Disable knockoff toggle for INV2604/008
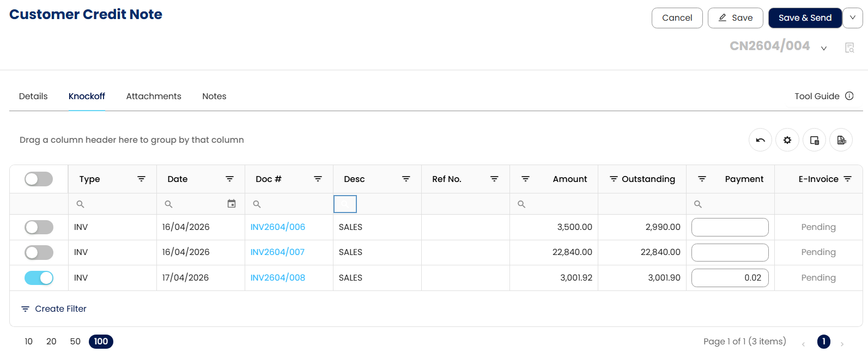Screen dimensions: 868x358 pos(39,278)
